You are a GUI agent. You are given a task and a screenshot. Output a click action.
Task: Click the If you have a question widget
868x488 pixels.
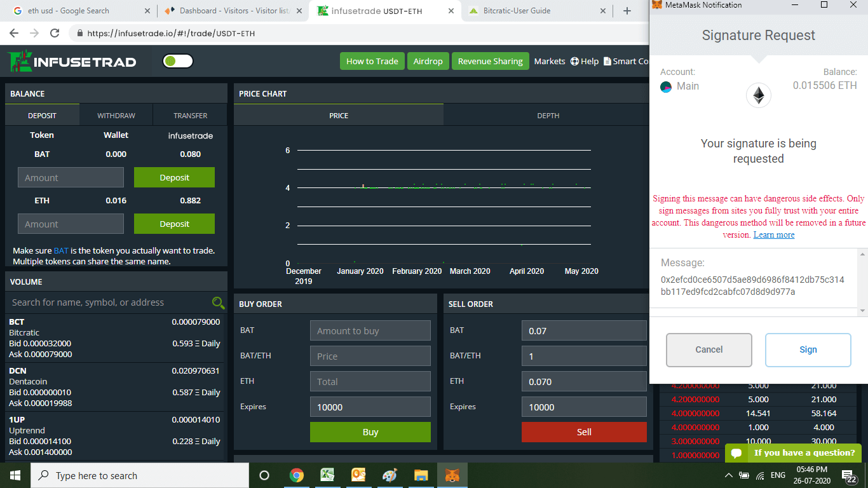(793, 453)
